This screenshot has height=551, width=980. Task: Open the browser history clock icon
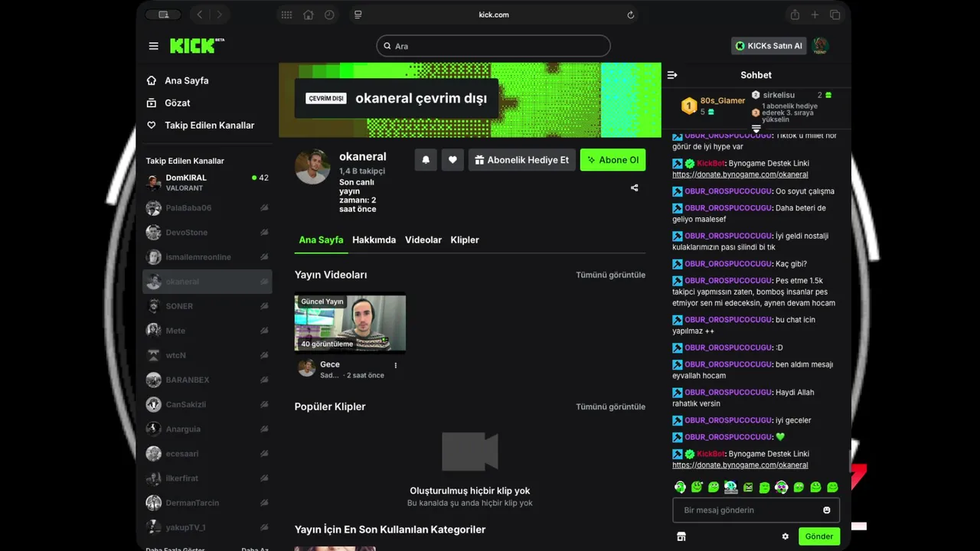coord(329,15)
